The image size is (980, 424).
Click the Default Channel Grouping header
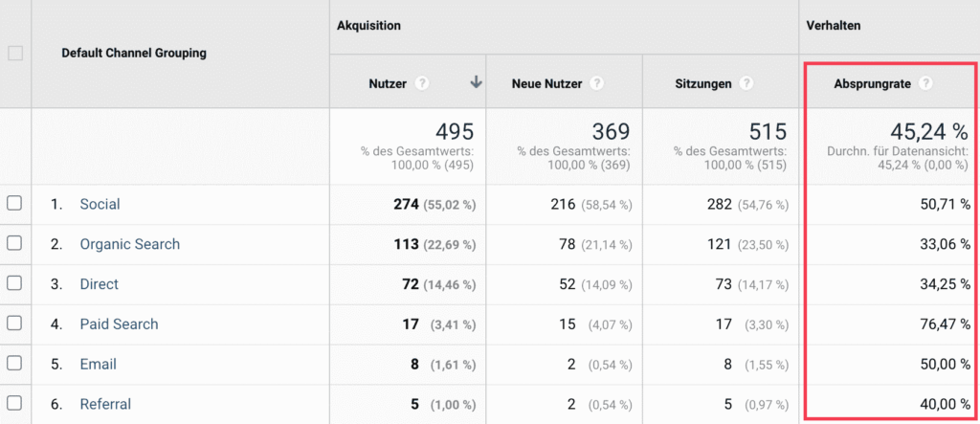point(134,54)
